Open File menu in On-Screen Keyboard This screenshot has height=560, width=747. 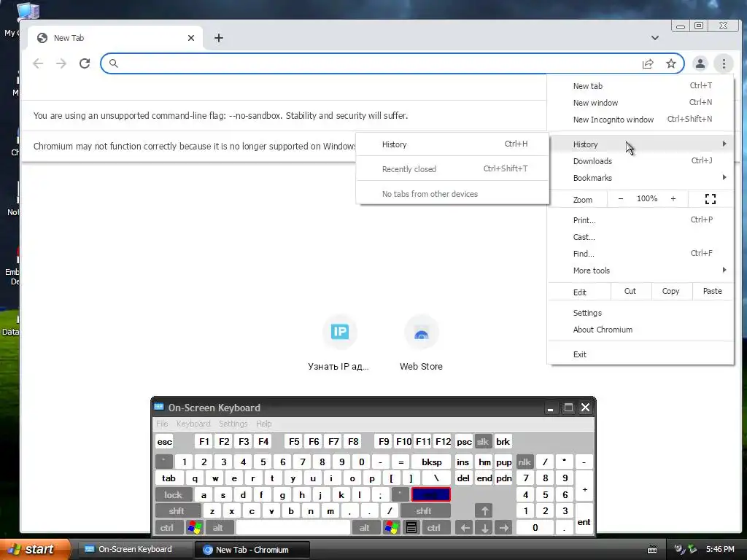pyautogui.click(x=162, y=424)
